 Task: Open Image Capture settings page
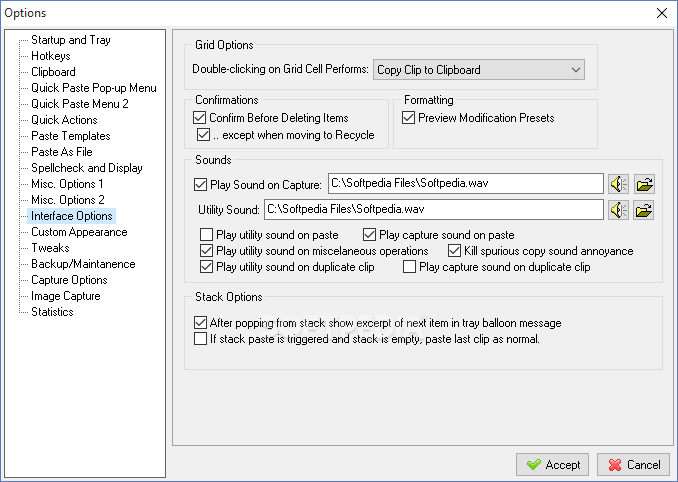pos(65,296)
